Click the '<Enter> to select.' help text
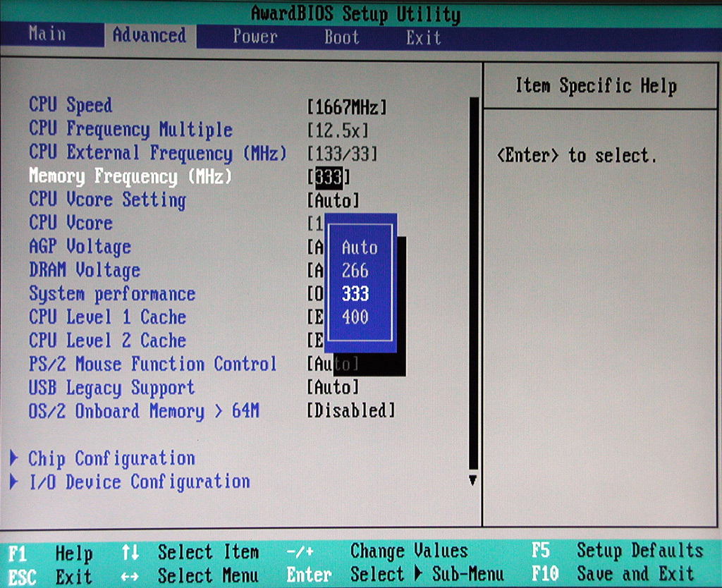The image size is (722, 588). pos(577,155)
